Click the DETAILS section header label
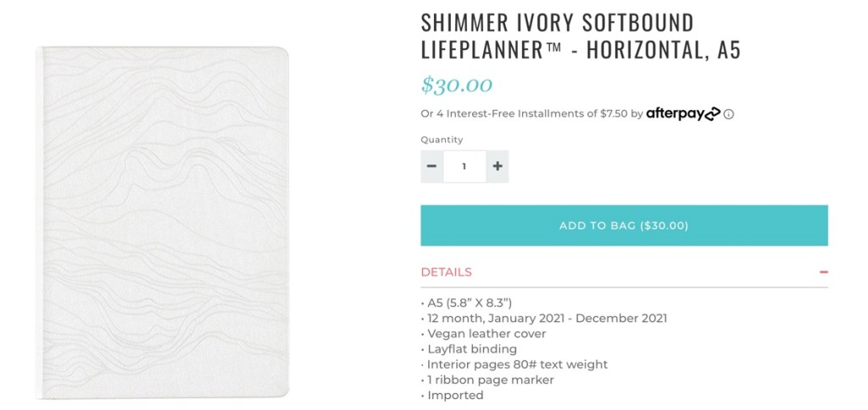 447,272
